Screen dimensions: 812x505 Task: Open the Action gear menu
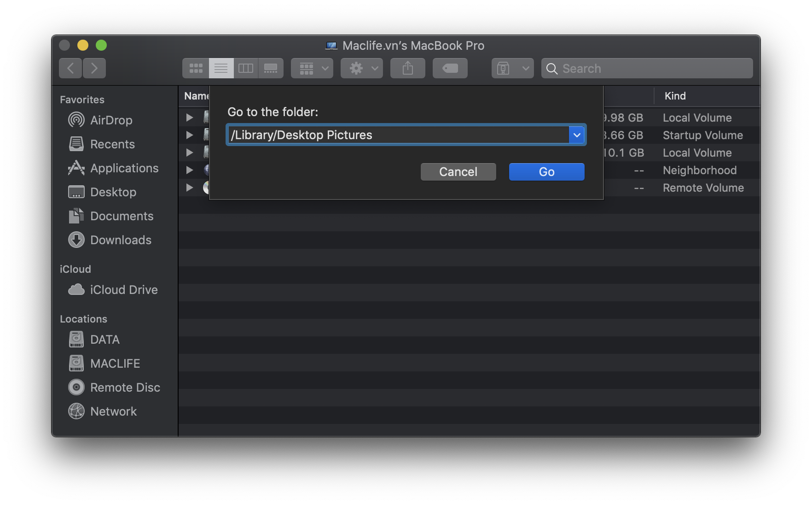(362, 68)
